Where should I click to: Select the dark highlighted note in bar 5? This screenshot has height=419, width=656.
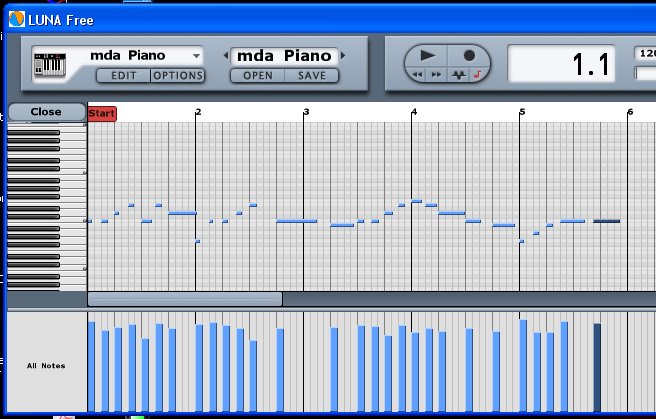pos(607,221)
